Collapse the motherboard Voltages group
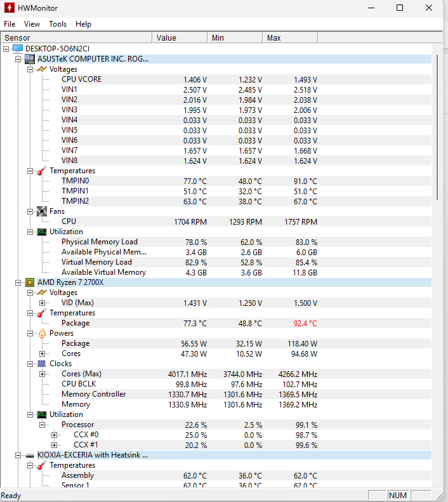The height and width of the screenshot is (502, 448). click(x=30, y=69)
